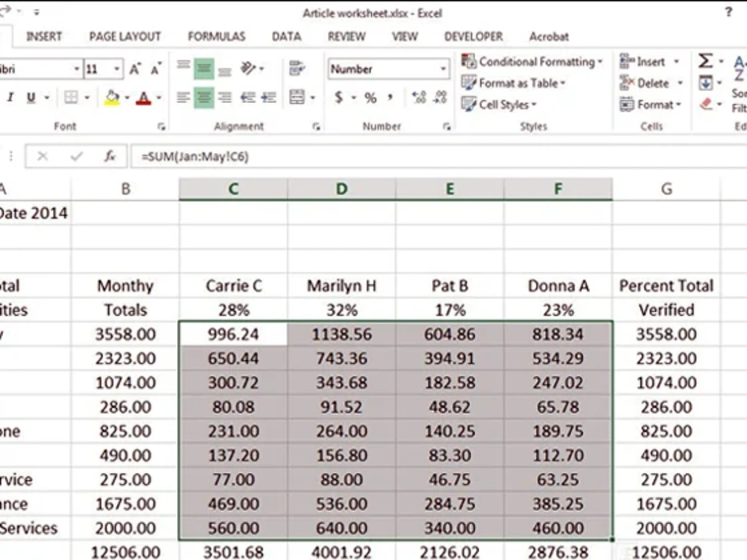
Task: Open the font name dropdown arrow
Action: coord(77,69)
